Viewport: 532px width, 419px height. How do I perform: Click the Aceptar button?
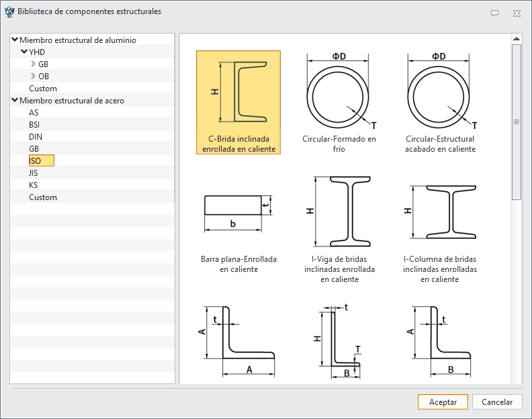click(443, 402)
